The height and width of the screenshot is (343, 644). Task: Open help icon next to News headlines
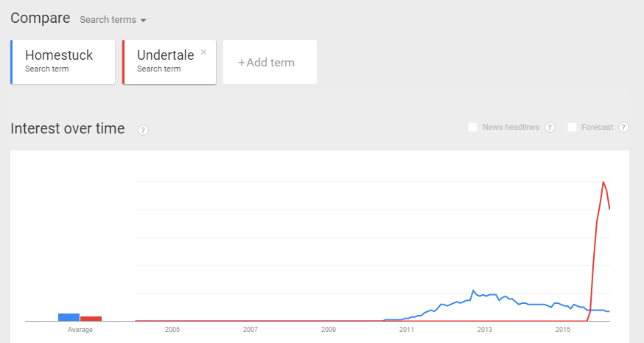pos(550,128)
